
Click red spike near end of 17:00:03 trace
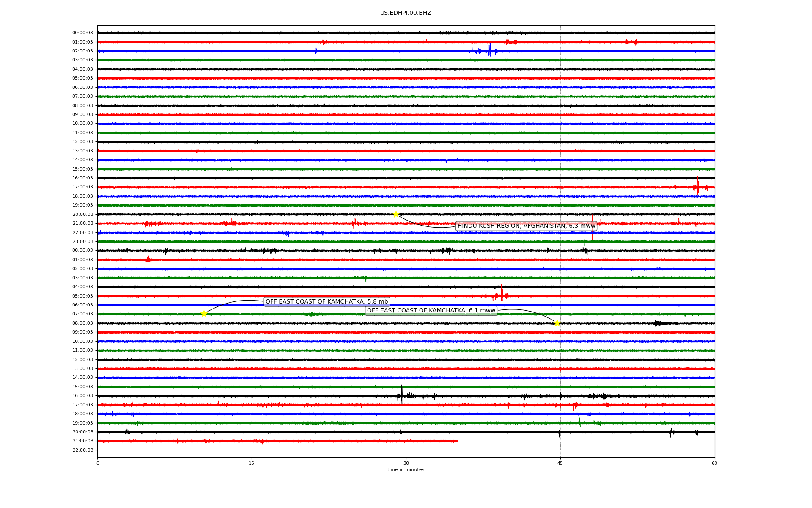[698, 186]
